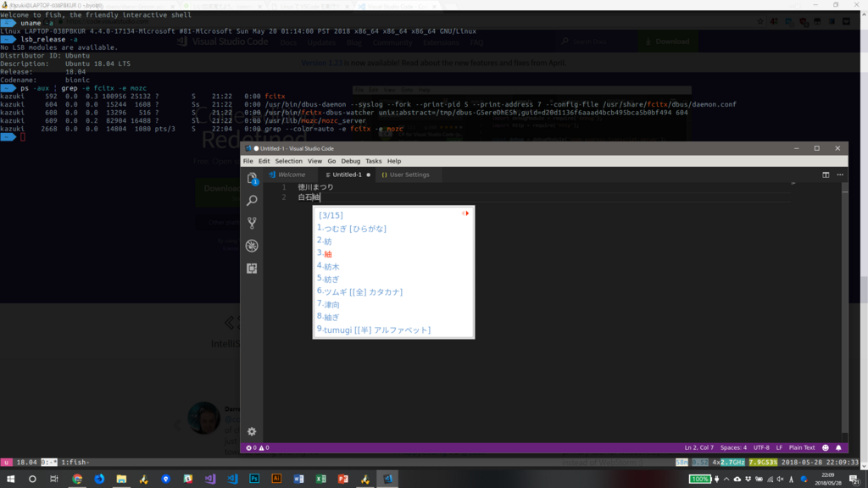This screenshot has height=488, width=868.
Task: Click the battery 100% indicator
Action: [x=699, y=480]
